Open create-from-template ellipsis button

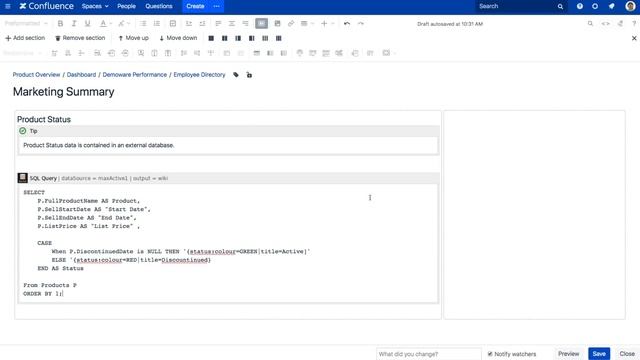(x=216, y=6)
